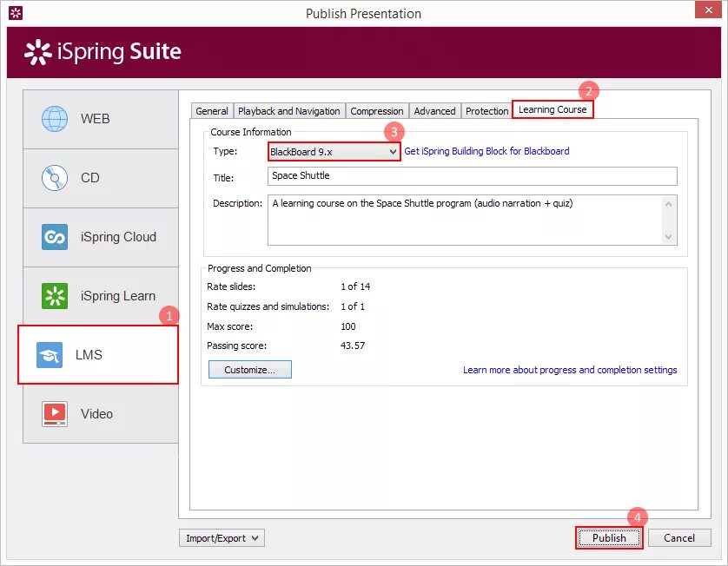Click the Passing score value 43.57
The height and width of the screenshot is (566, 728).
353,346
